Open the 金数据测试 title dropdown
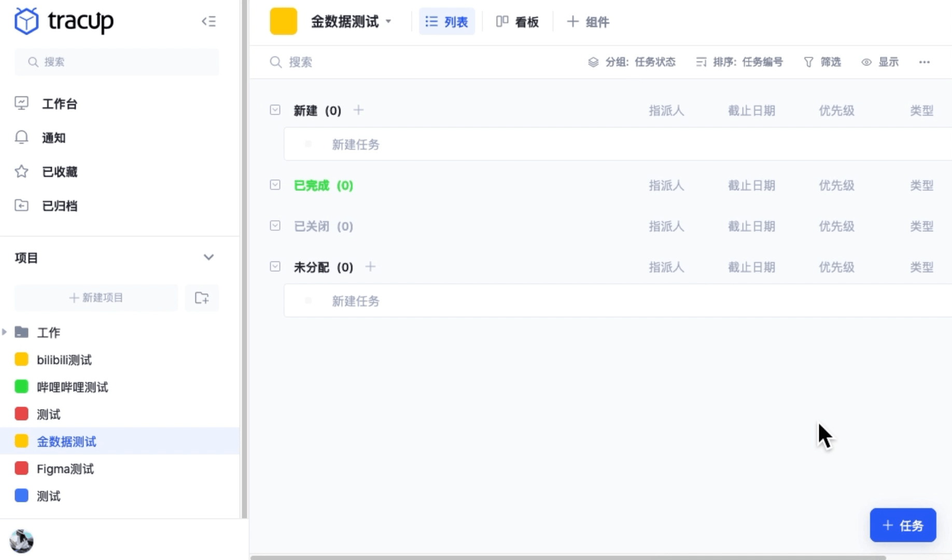 point(388,22)
